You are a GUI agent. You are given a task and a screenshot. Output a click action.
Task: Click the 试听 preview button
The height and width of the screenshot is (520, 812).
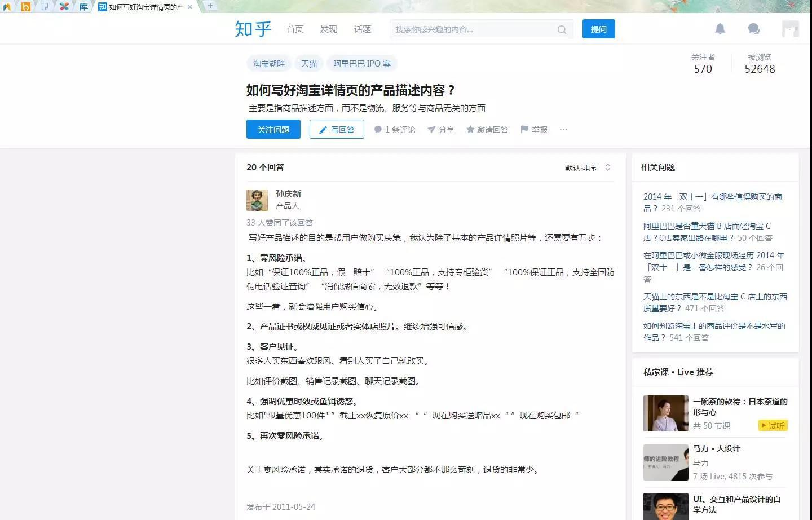773,426
